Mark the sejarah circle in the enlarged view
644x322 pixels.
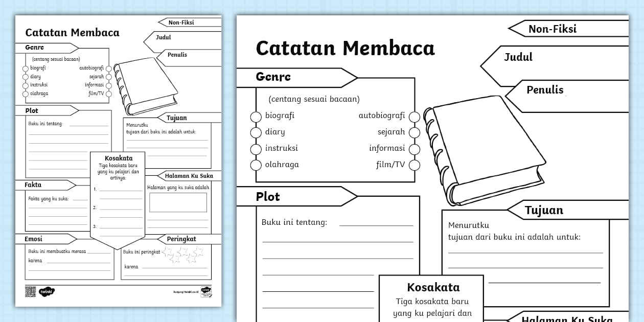(414, 132)
